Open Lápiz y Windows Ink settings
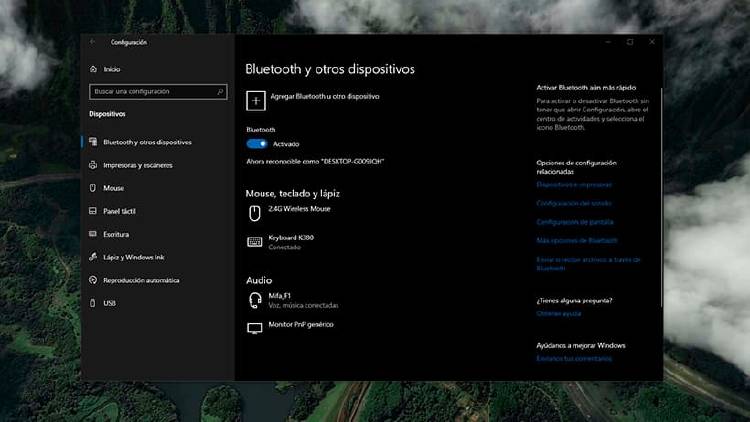Screen dimensions: 750x422 132,257
